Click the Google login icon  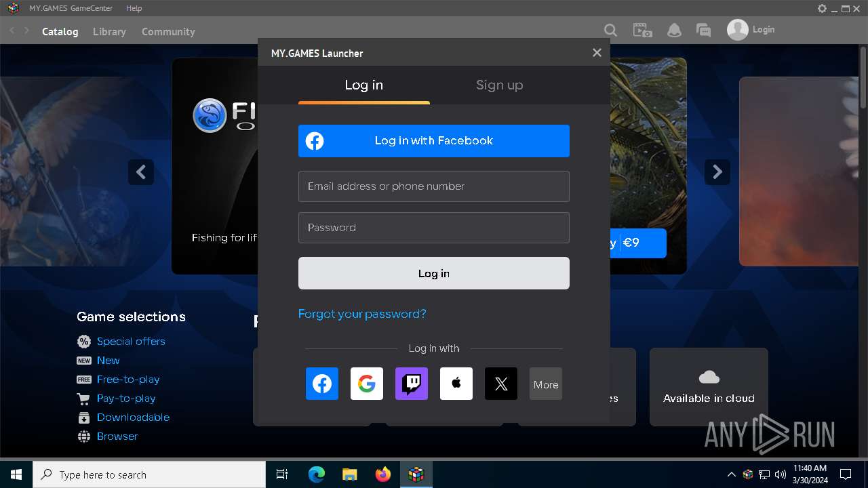367,384
